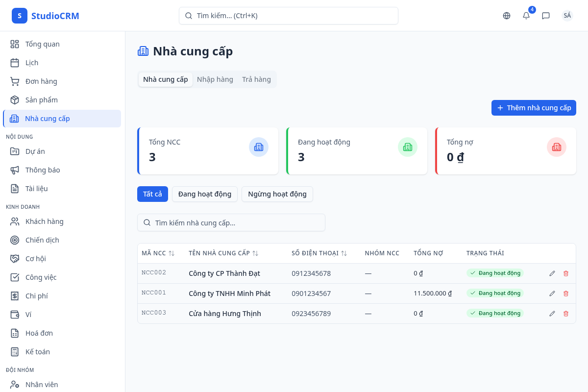This screenshot has width=588, height=392.
Task: Click the edit pencil for Công ty CP Thành Đạt
Action: [552, 273]
